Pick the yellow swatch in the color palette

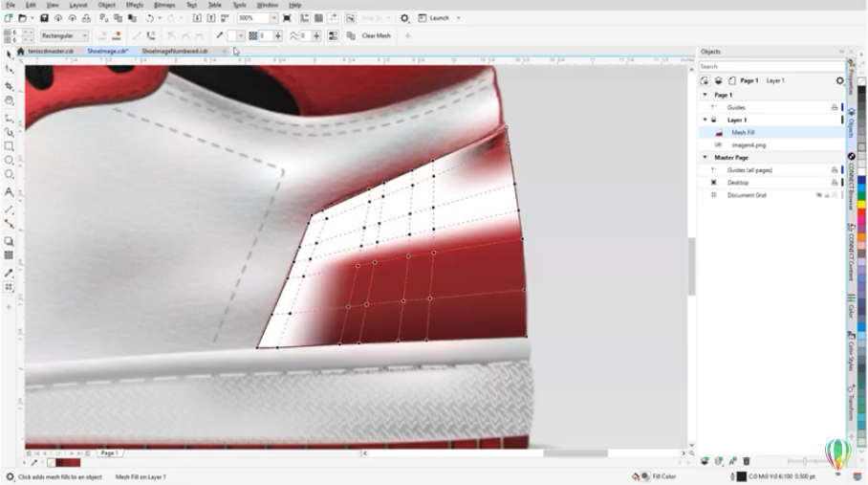[x=861, y=204]
